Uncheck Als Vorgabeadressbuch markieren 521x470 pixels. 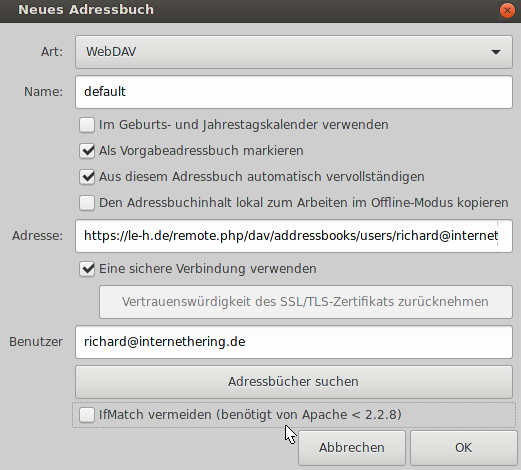click(x=87, y=151)
